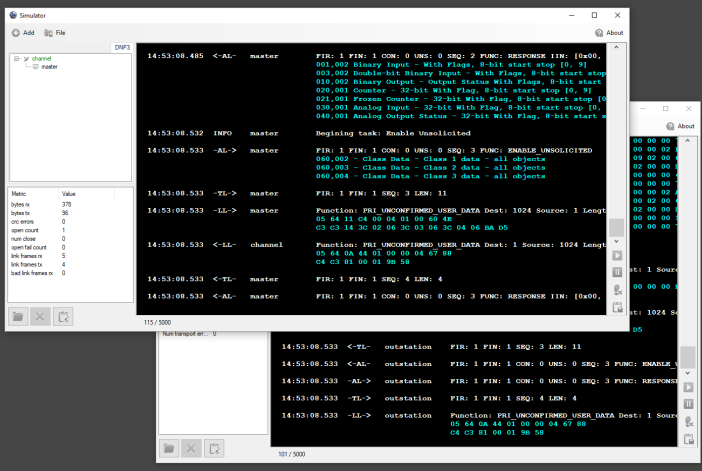Pause the back window log output
This screenshot has width=702, height=471.
688,404
